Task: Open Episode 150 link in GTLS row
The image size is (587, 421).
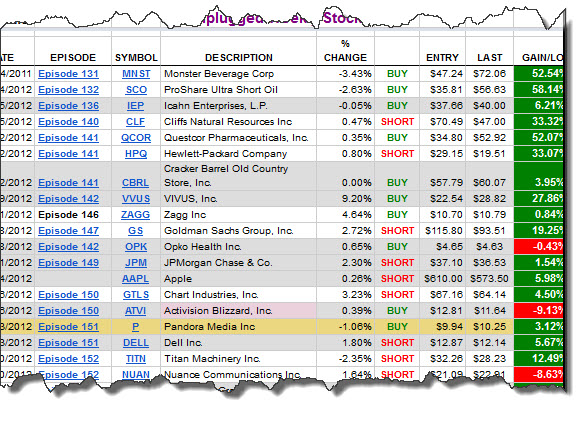Action: (x=69, y=295)
